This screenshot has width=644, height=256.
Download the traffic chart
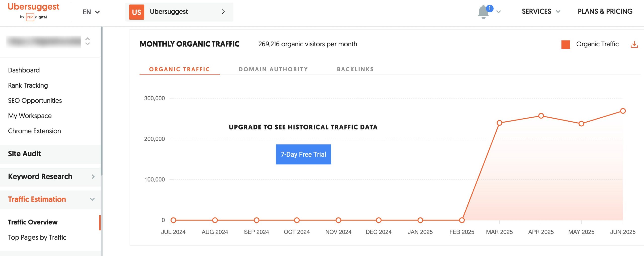(634, 44)
